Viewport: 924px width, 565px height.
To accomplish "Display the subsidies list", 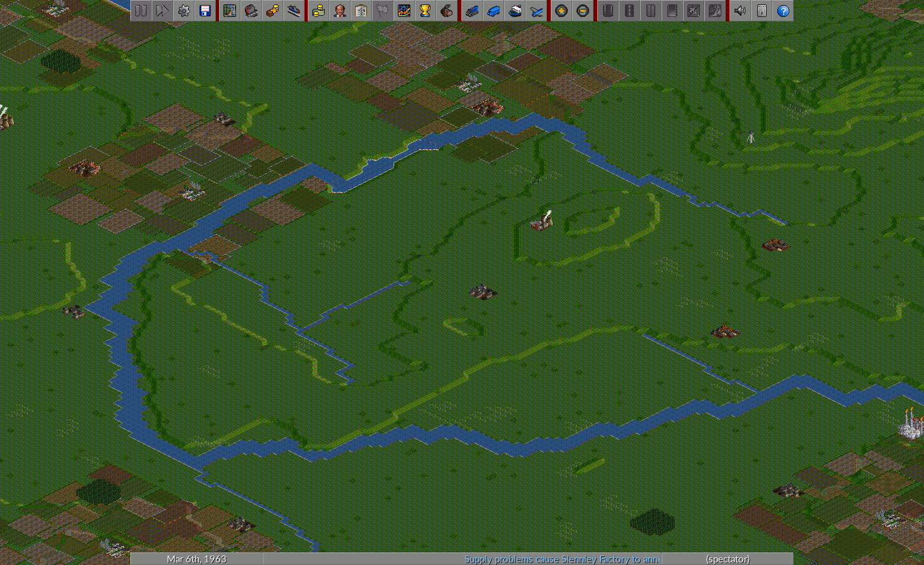I will [x=273, y=11].
